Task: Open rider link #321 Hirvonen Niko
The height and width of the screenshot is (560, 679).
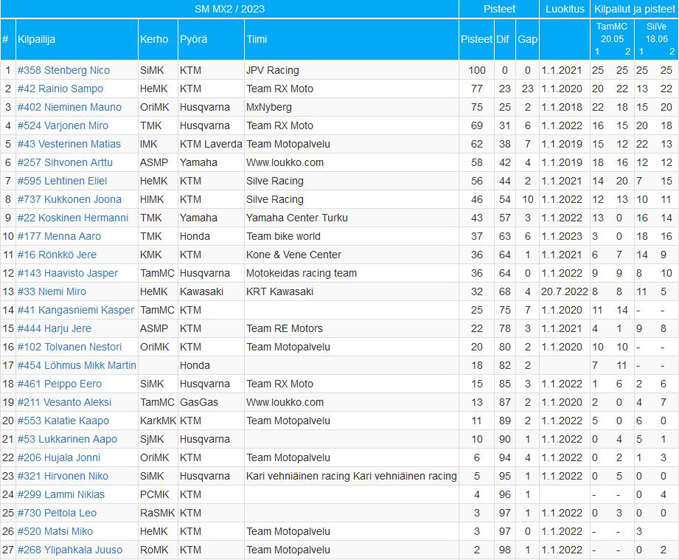Action: tap(63, 476)
